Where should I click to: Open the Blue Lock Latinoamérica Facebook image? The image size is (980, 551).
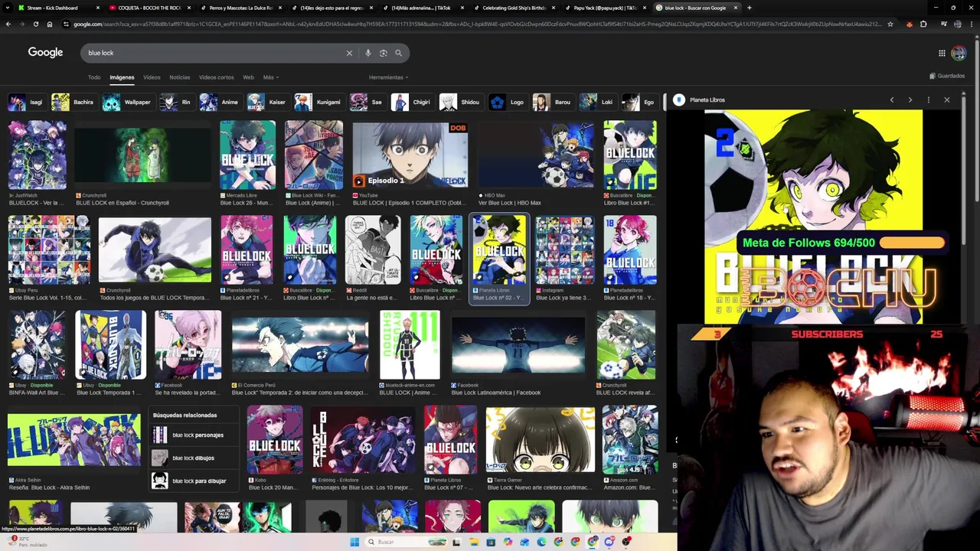coord(518,344)
